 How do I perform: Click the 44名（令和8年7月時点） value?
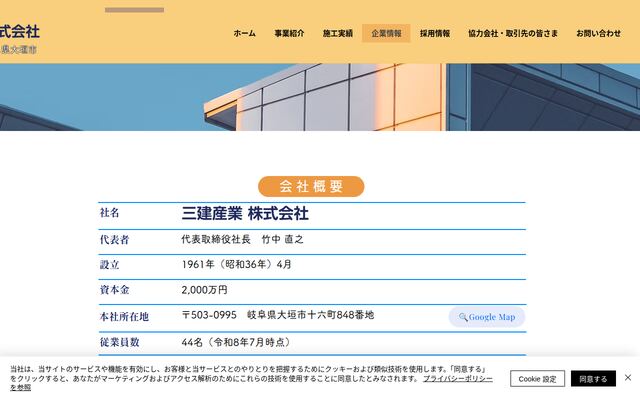pyautogui.click(x=236, y=342)
